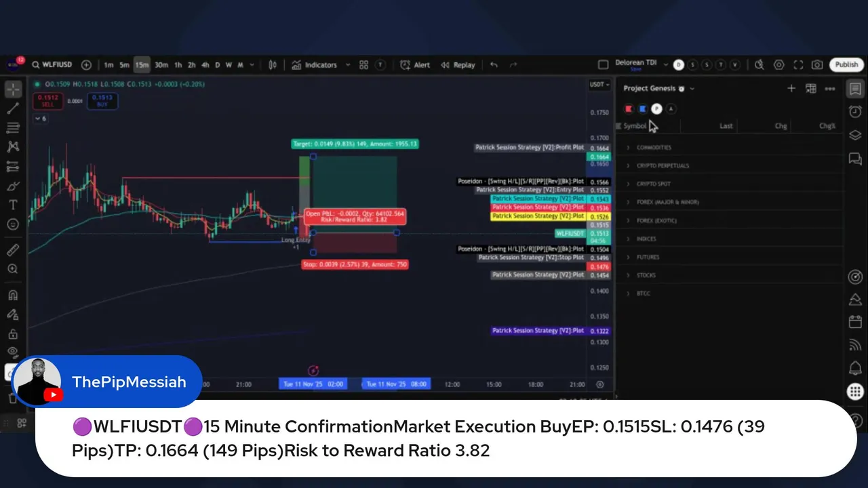The image size is (868, 488).
Task: Open chart settings hexagon icon
Action: pos(779,65)
